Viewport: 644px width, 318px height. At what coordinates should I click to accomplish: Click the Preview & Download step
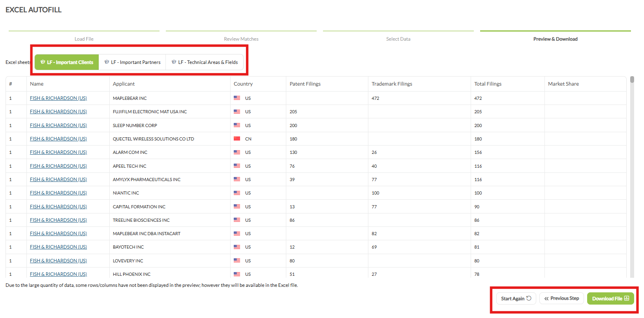tap(556, 39)
